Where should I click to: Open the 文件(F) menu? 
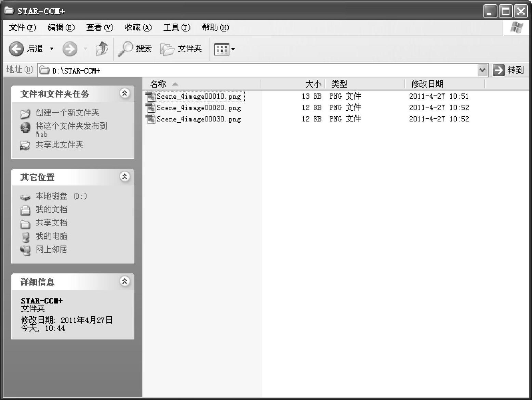coord(23,27)
